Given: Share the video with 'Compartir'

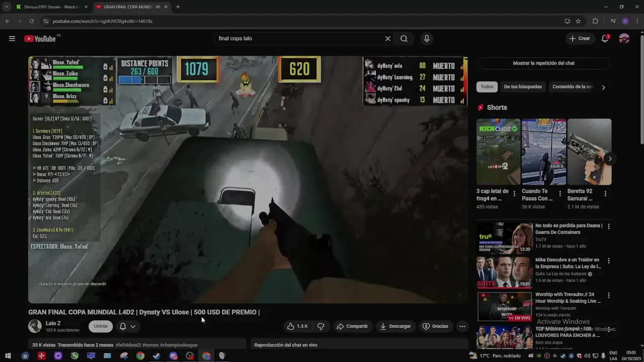Looking at the screenshot, I should point(352,326).
